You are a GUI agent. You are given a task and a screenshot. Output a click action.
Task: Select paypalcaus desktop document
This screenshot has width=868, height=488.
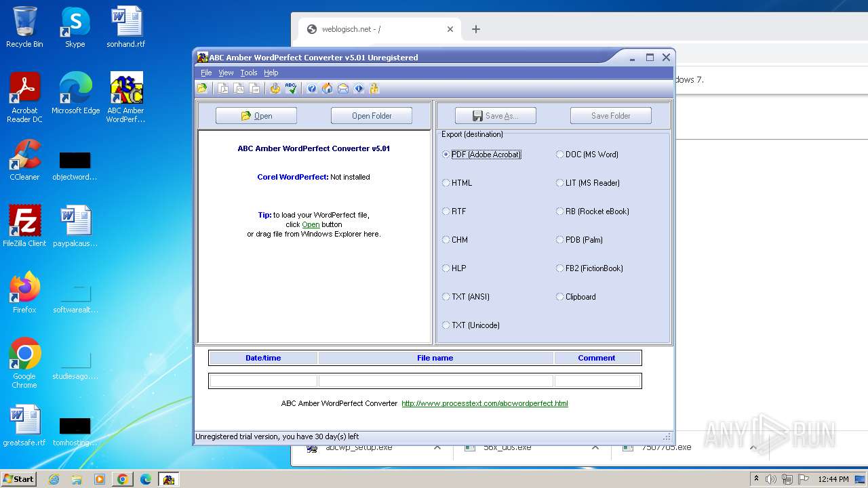75,226
